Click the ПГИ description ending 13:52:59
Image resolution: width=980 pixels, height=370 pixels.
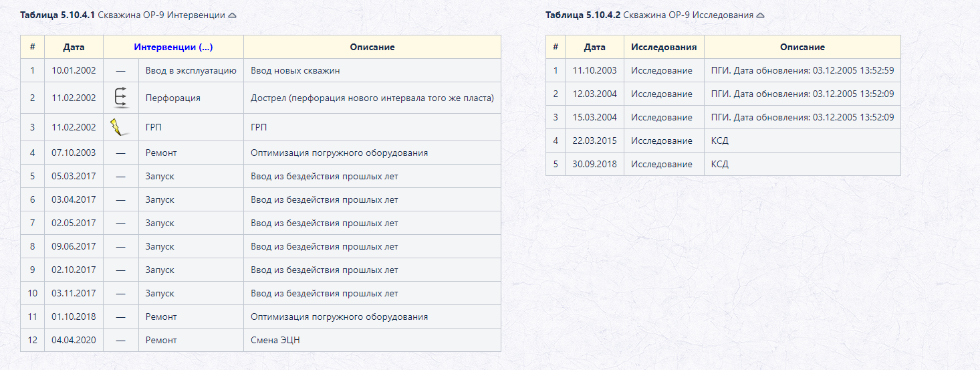802,70
